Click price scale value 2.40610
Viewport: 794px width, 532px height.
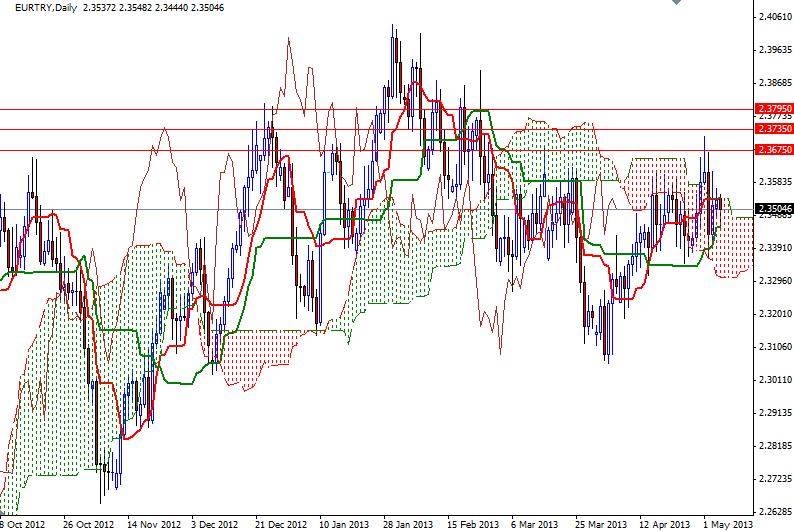[x=775, y=17]
